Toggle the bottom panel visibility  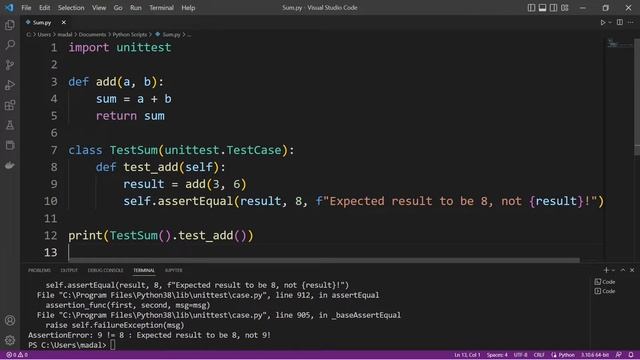click(542, 8)
